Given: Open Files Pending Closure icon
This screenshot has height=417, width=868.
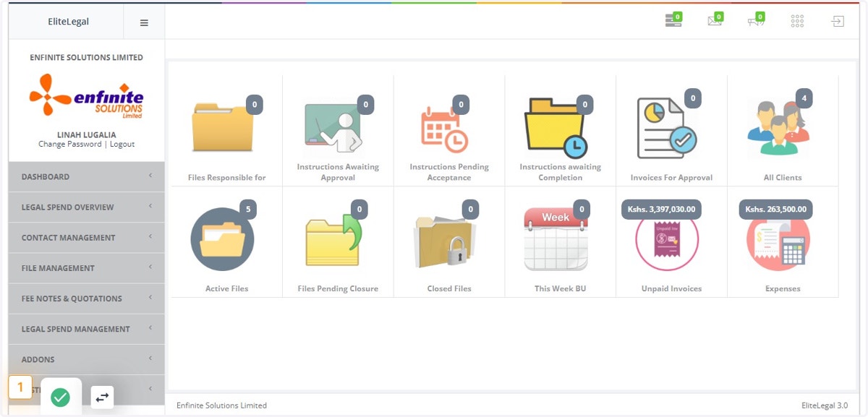Looking at the screenshot, I should [333, 241].
